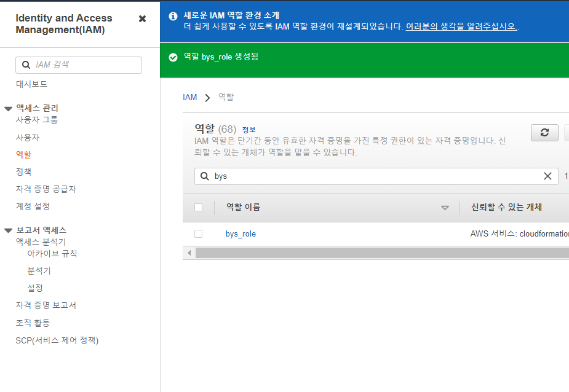Open 아카이브 규칙
The image size is (569, 392).
tap(52, 254)
